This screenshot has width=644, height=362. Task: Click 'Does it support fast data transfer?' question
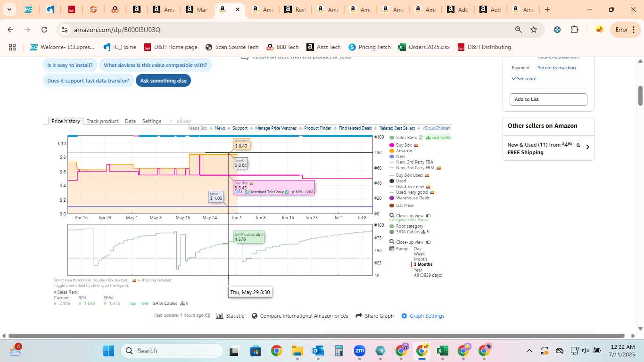click(x=88, y=81)
